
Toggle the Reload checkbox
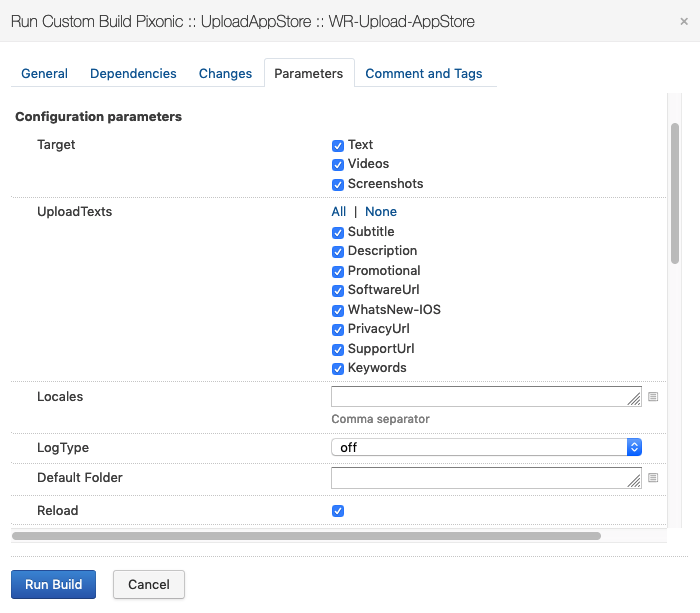[338, 511]
